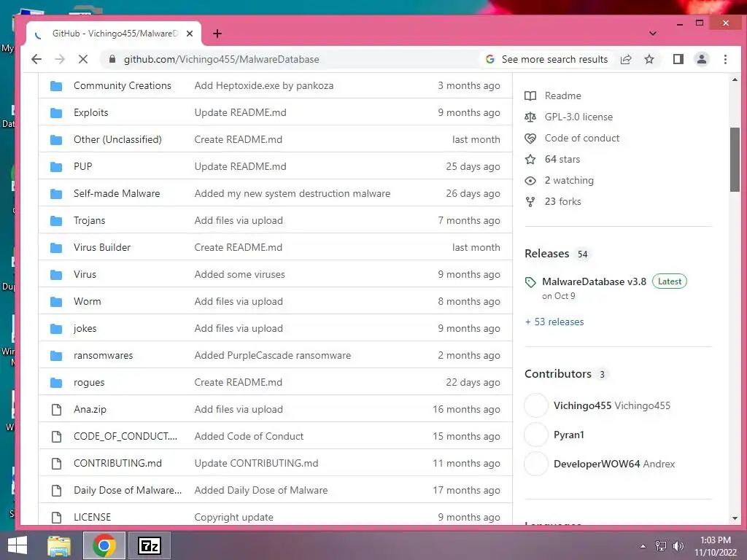This screenshot has height=560, width=747.
Task: Share this page icon
Action: (x=626, y=59)
